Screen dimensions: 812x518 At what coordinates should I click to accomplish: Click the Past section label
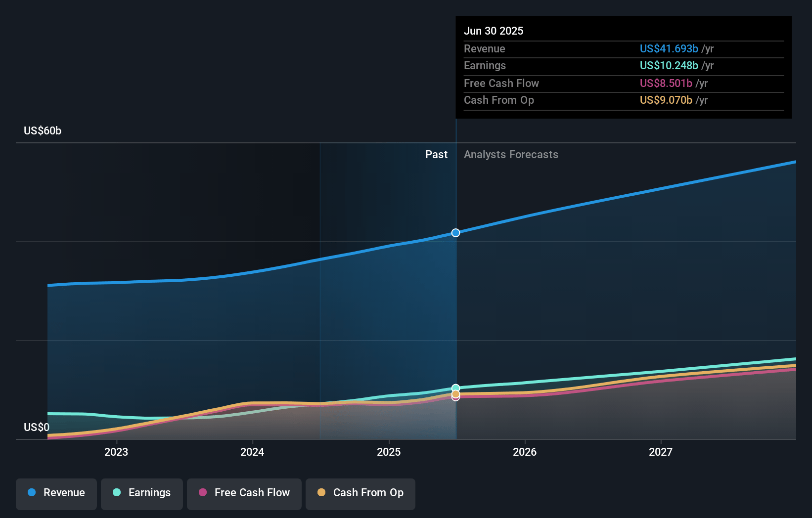point(436,155)
